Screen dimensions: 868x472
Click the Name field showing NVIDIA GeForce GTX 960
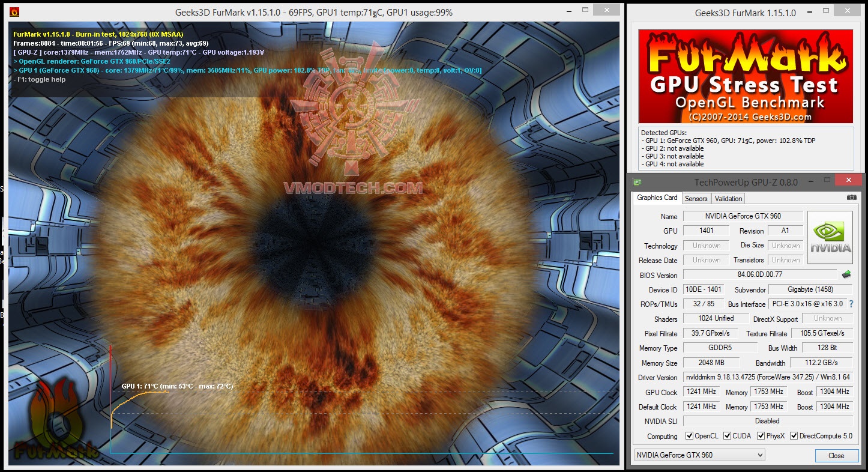tap(743, 216)
